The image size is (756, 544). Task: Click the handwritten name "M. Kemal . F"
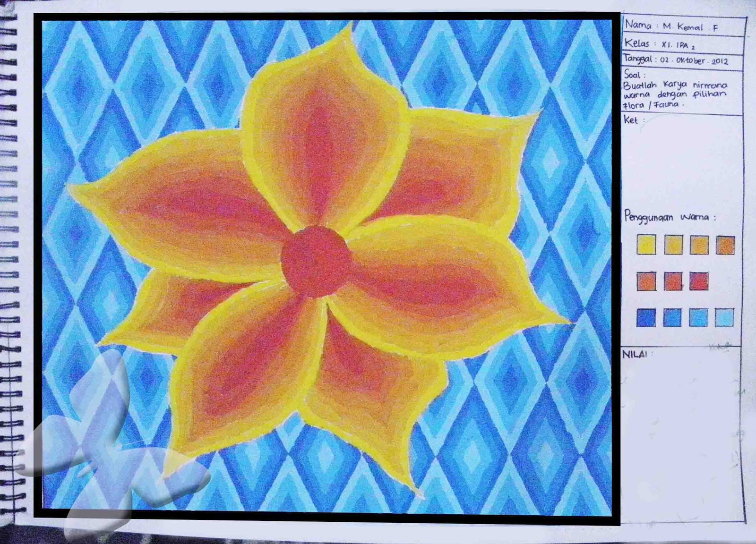(690, 27)
